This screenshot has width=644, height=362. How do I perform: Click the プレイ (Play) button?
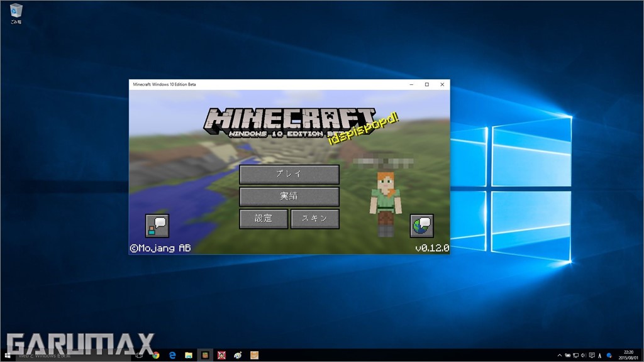click(x=289, y=174)
